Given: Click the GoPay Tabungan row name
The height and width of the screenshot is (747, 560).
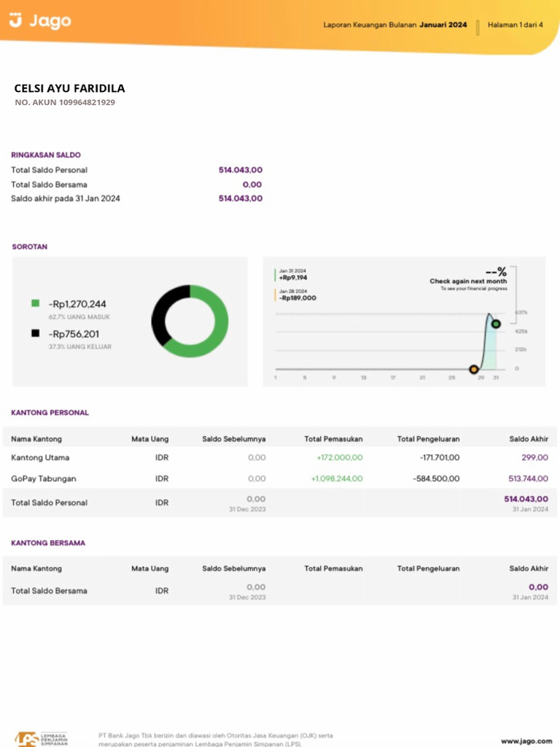Looking at the screenshot, I should click(x=44, y=479).
